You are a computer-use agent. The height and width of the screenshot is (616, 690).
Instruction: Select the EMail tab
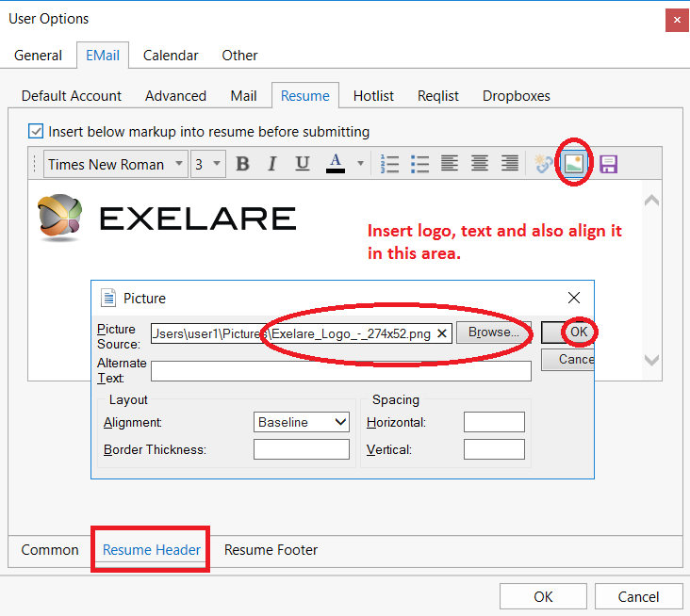(x=103, y=56)
